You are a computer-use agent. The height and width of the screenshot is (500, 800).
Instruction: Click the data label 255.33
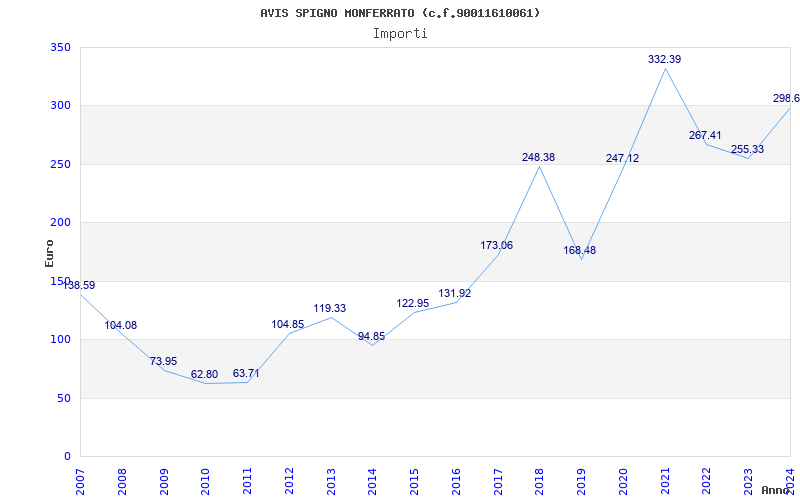pyautogui.click(x=747, y=149)
